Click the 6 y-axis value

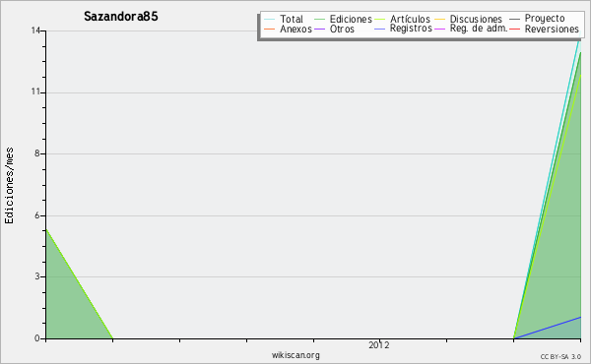pos(37,215)
